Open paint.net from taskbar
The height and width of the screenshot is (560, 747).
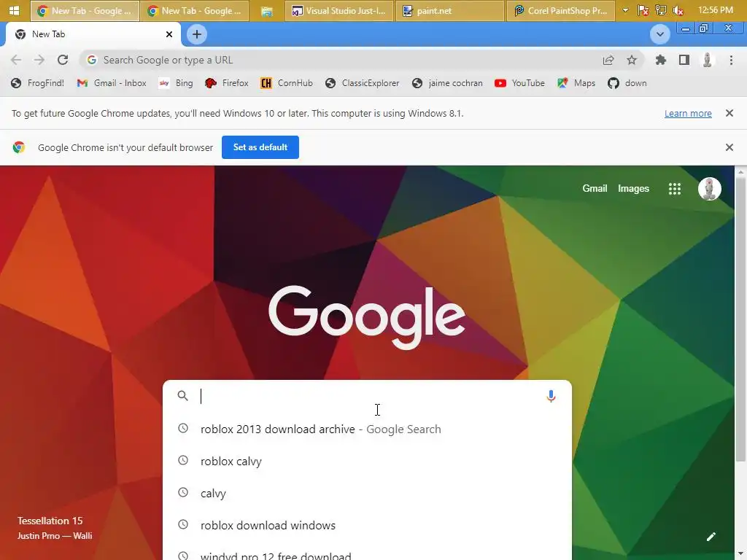(x=449, y=10)
